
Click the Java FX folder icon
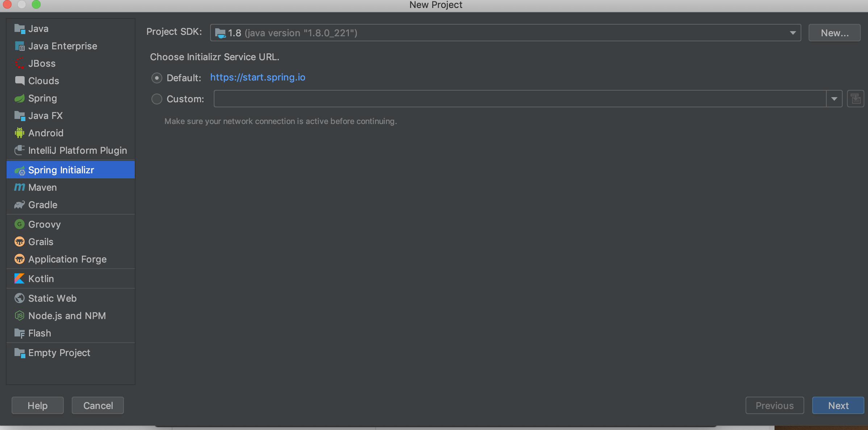[20, 116]
